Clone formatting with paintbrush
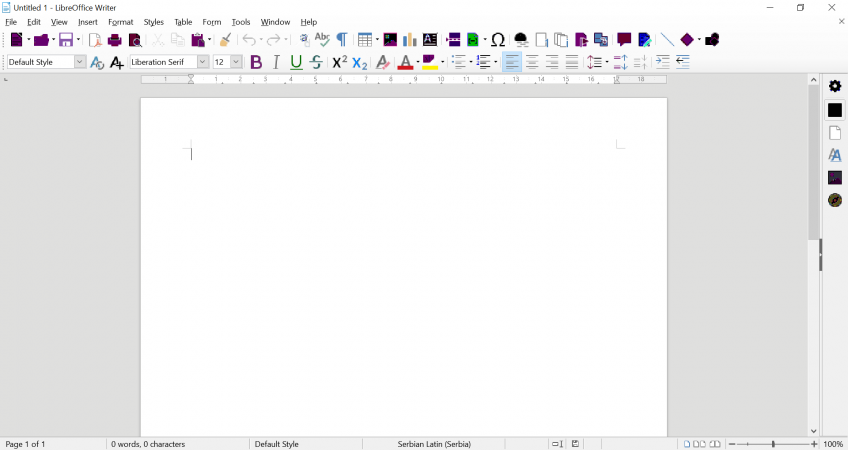This screenshot has width=848, height=450. [226, 39]
